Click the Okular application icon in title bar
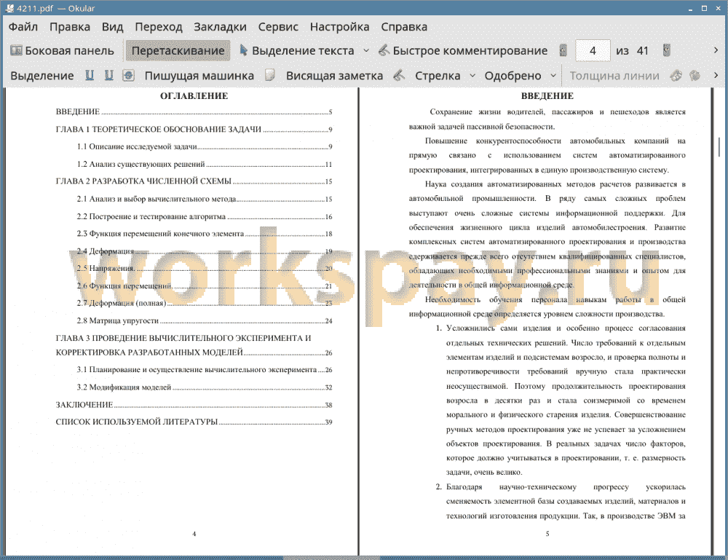The image size is (728, 560). click(x=9, y=8)
